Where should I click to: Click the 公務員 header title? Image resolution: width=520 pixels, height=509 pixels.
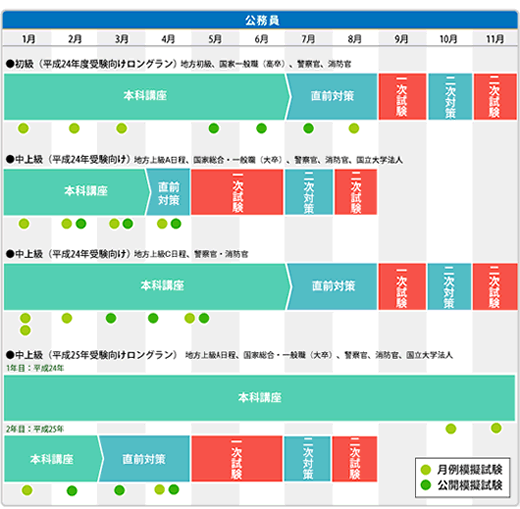[262, 20]
